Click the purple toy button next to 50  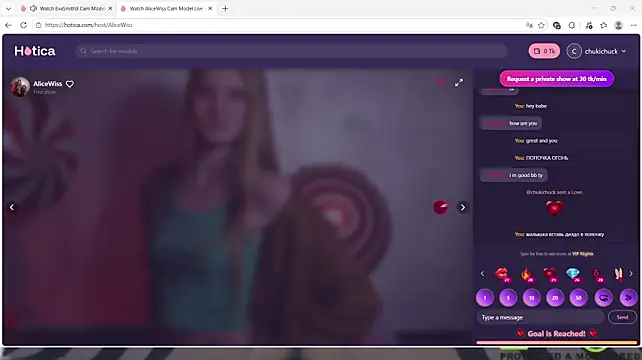point(604,298)
